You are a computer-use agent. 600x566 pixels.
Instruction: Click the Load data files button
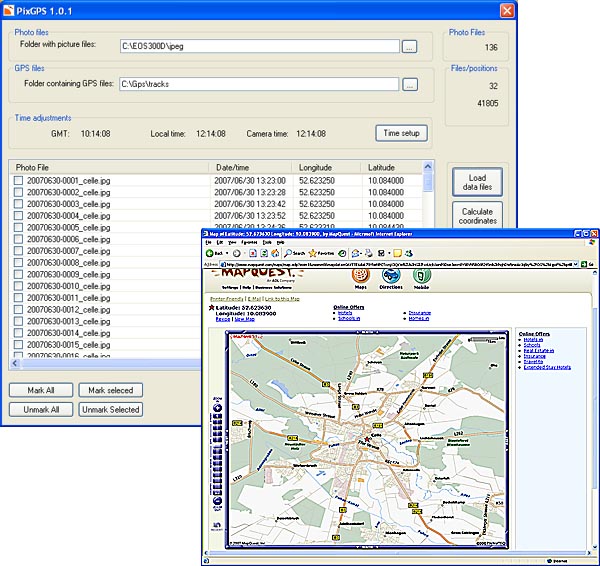tap(477, 182)
